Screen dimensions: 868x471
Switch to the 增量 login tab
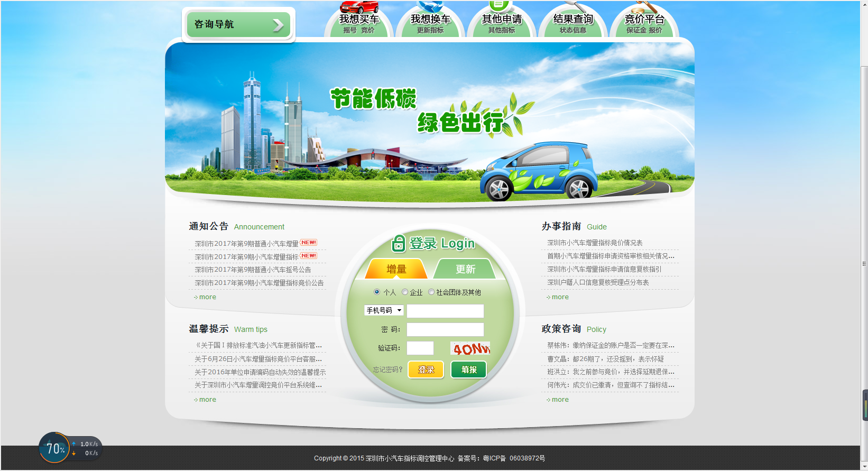[396, 269]
